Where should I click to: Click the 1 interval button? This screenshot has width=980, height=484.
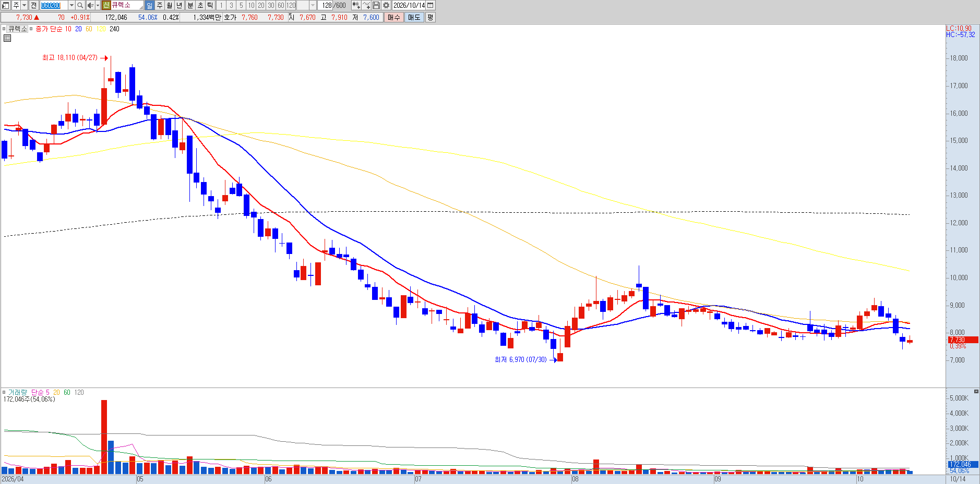click(x=221, y=5)
